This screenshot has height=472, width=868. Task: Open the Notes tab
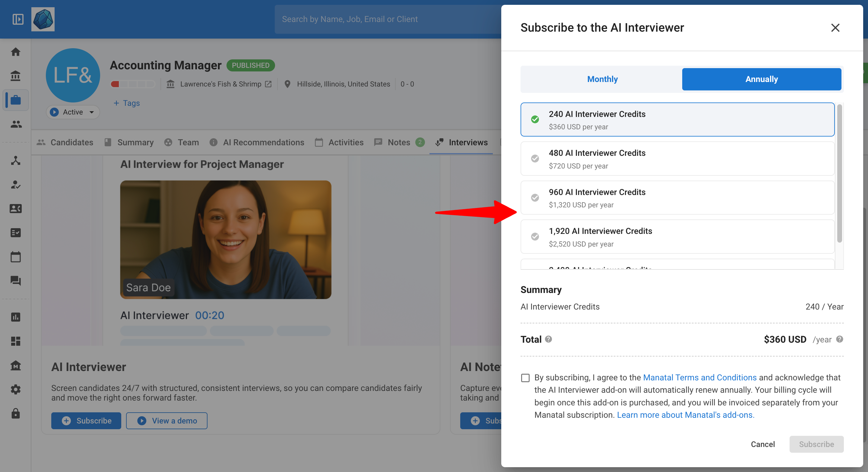point(399,142)
